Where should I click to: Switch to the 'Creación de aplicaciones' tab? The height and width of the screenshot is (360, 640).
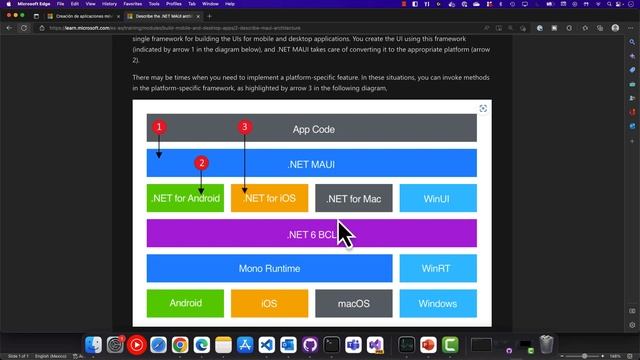pos(84,16)
